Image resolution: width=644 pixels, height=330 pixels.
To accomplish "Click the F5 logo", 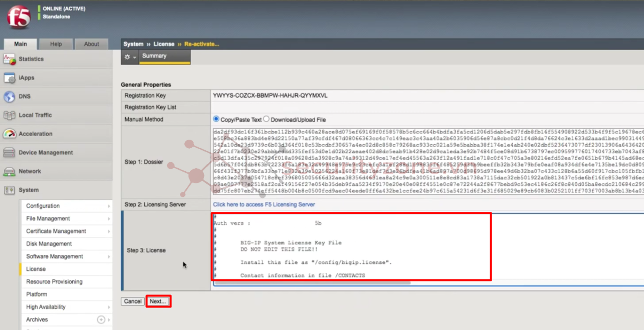I will coord(19,17).
